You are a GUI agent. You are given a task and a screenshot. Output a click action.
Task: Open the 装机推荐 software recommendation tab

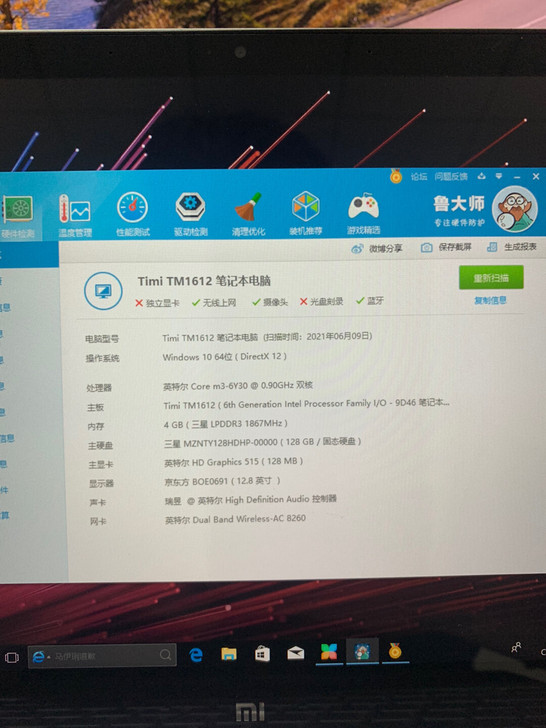tap(306, 214)
